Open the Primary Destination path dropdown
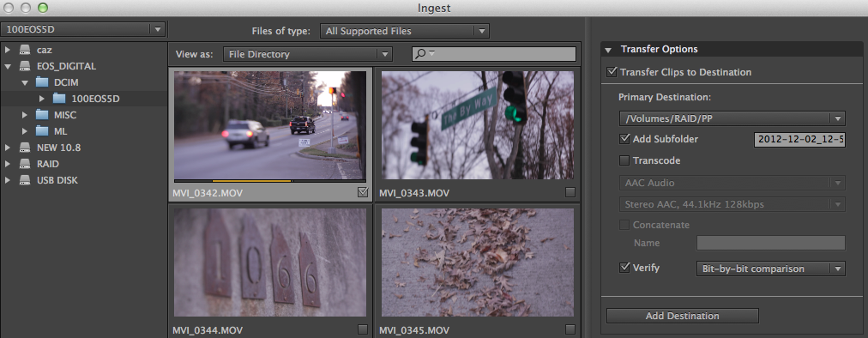868x338 pixels. (x=732, y=118)
